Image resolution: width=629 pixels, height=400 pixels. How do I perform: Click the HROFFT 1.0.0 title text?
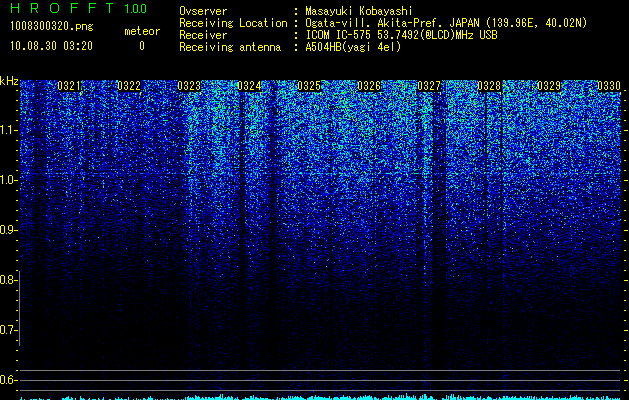78,8
